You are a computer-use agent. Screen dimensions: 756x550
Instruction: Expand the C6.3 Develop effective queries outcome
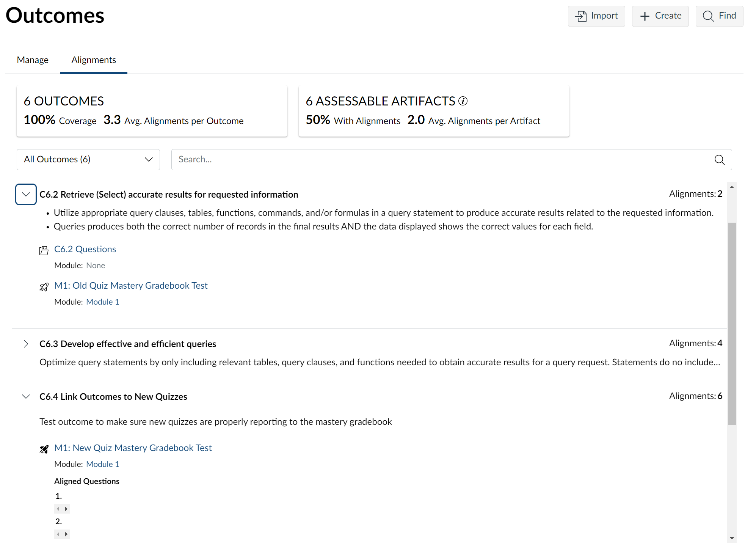26,344
